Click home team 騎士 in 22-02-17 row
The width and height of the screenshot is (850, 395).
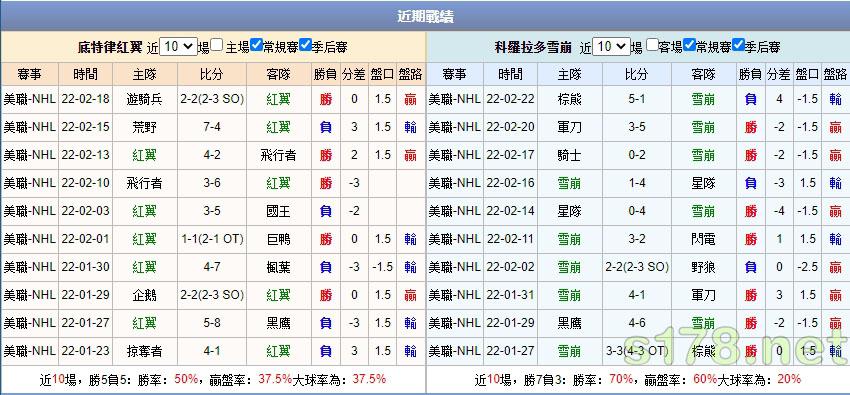click(x=569, y=156)
